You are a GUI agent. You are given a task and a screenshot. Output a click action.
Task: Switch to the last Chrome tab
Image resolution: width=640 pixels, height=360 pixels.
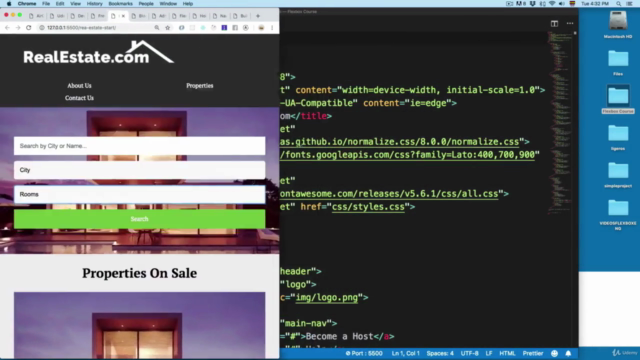pyautogui.click(x=240, y=16)
